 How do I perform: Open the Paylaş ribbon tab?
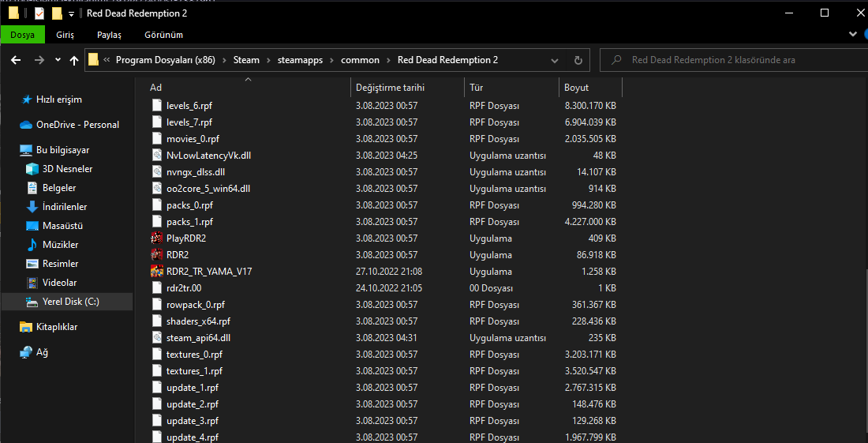(x=109, y=35)
